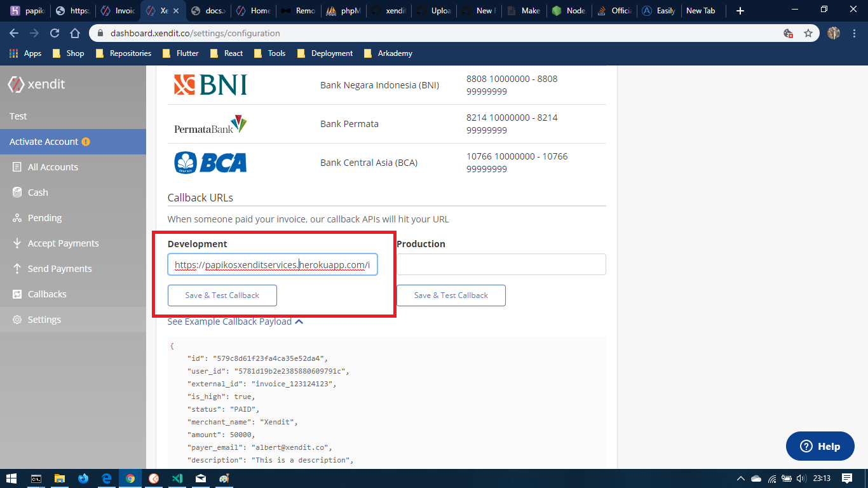Image resolution: width=868 pixels, height=488 pixels.
Task: Open the Apps bookmarks shortcut
Action: (25, 53)
